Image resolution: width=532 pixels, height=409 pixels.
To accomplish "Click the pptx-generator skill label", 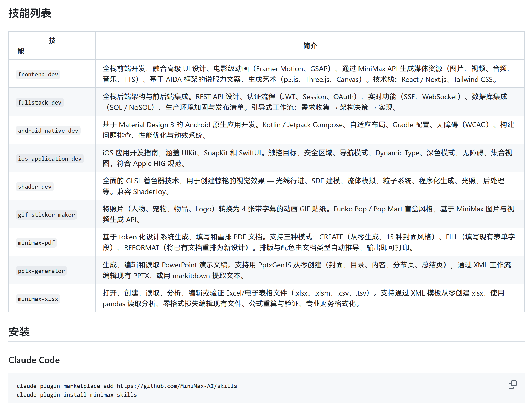I will pos(41,271).
